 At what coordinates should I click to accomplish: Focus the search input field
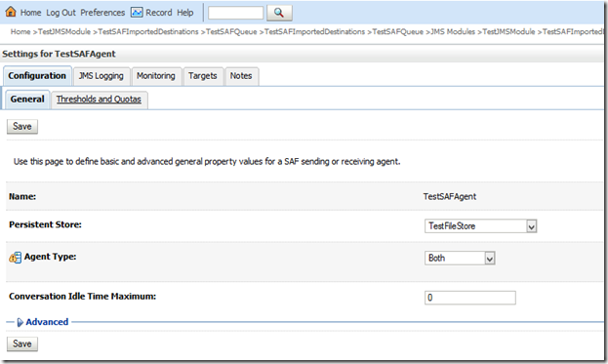point(236,13)
